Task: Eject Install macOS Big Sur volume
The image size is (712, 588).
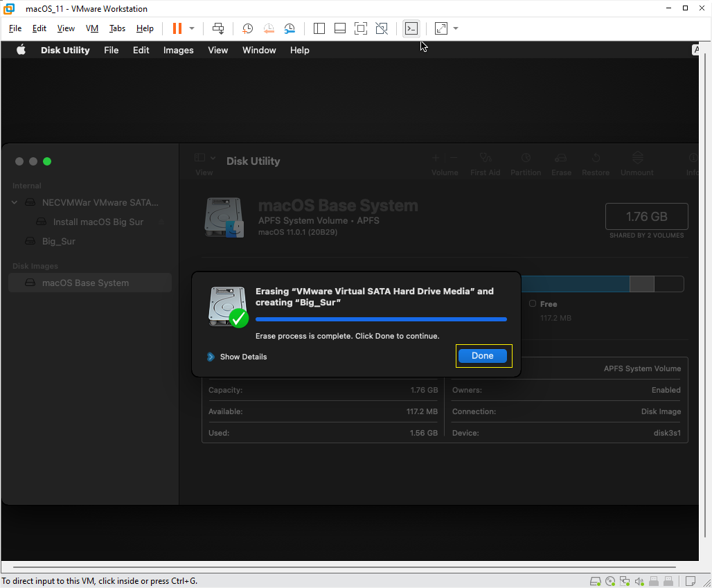Action: click(161, 222)
